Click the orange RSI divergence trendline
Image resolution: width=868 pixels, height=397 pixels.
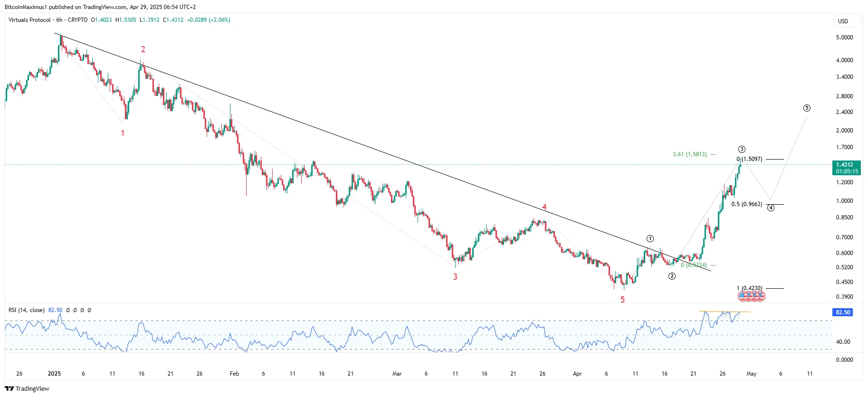click(x=725, y=312)
